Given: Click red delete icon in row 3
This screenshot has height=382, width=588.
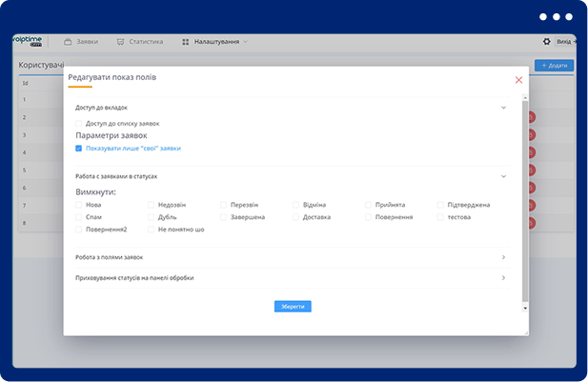Looking at the screenshot, I should coord(532,135).
